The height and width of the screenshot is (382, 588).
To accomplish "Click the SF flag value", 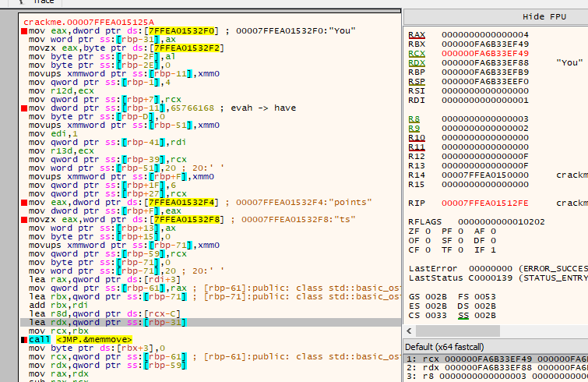I will coord(460,241).
